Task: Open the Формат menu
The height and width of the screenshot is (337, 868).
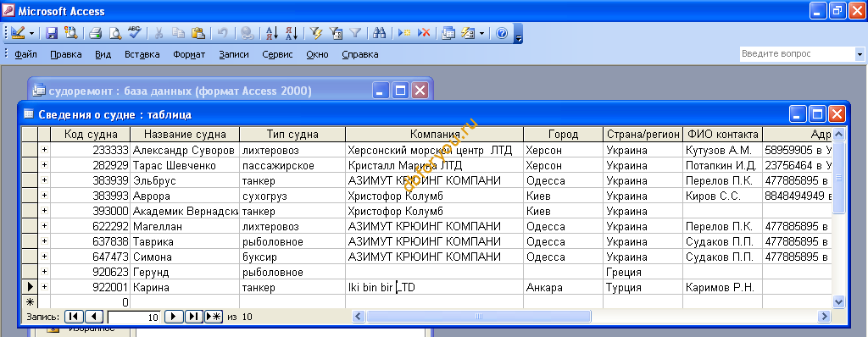Action: click(189, 54)
